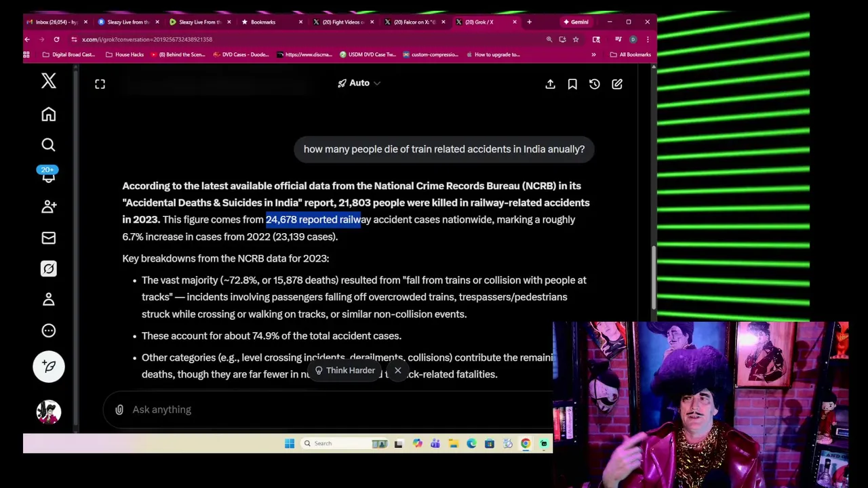
Task: Click the Gemini button in Chrome
Action: point(575,22)
